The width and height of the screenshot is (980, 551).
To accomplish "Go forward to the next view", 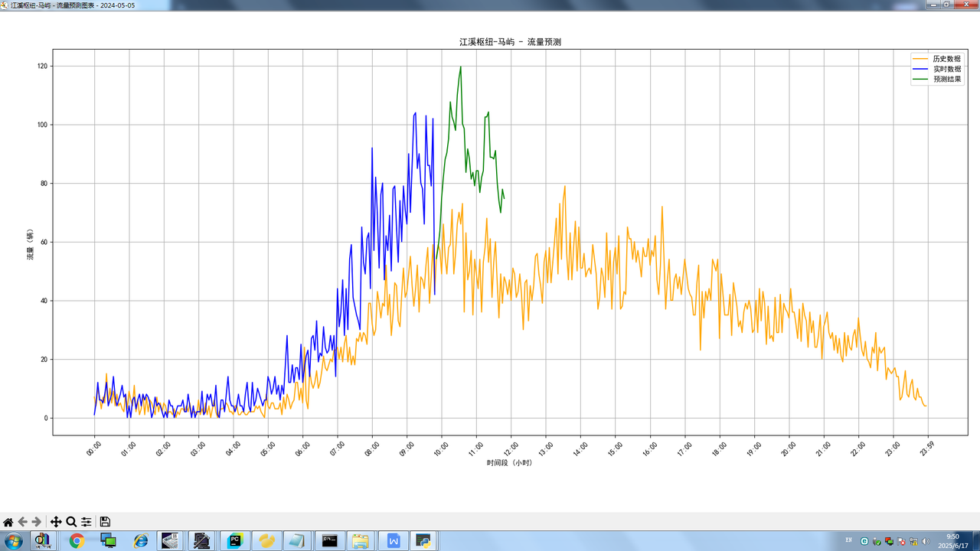I will pyautogui.click(x=37, y=522).
